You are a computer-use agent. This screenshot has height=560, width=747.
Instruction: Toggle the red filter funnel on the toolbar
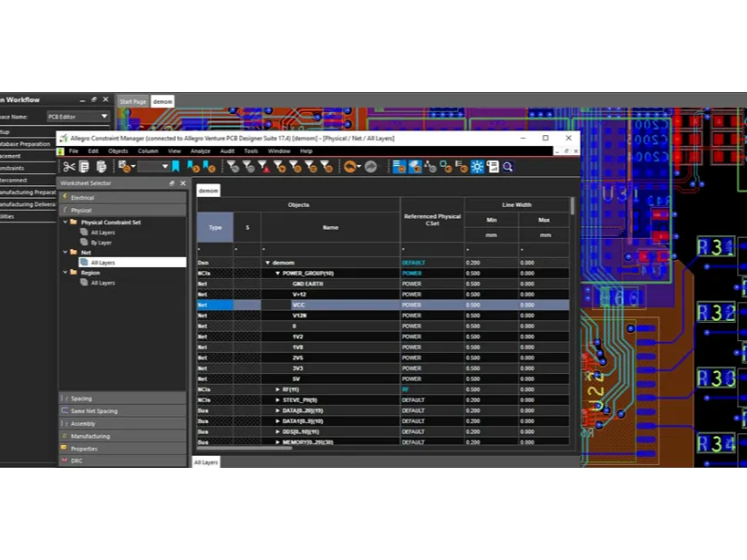pyautogui.click(x=265, y=166)
